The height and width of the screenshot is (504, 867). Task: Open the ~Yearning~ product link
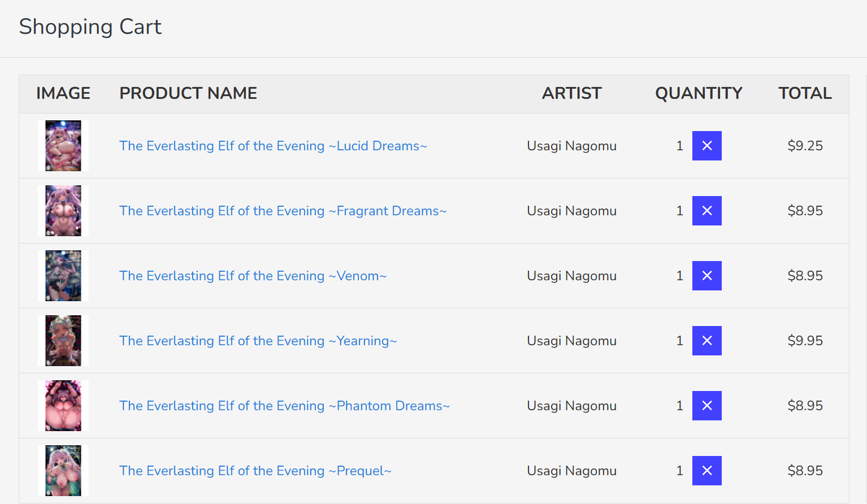[x=258, y=341]
